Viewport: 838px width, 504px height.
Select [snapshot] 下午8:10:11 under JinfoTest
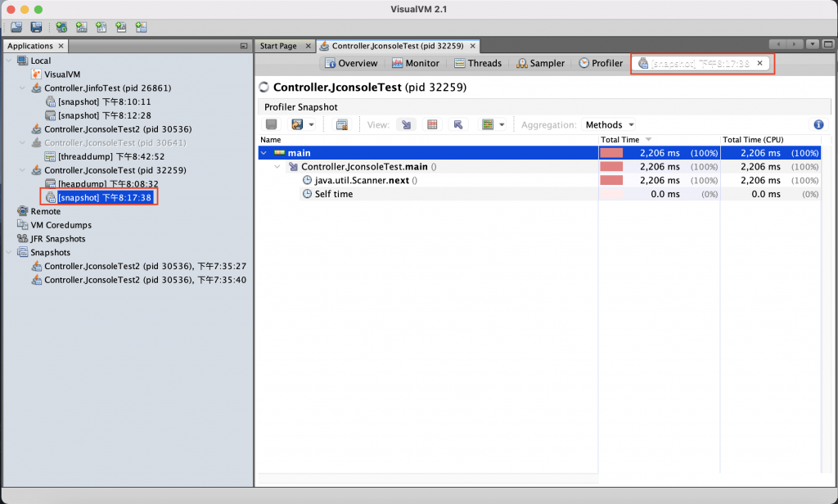point(104,101)
